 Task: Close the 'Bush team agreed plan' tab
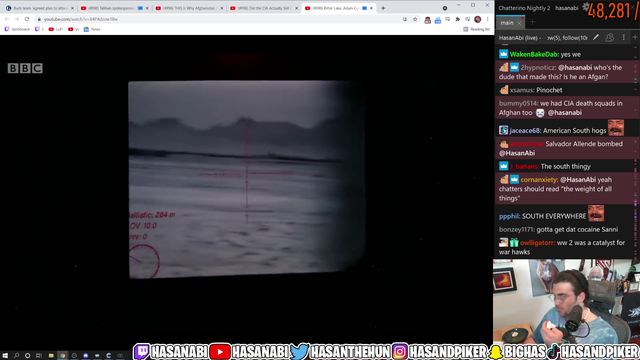(73, 8)
